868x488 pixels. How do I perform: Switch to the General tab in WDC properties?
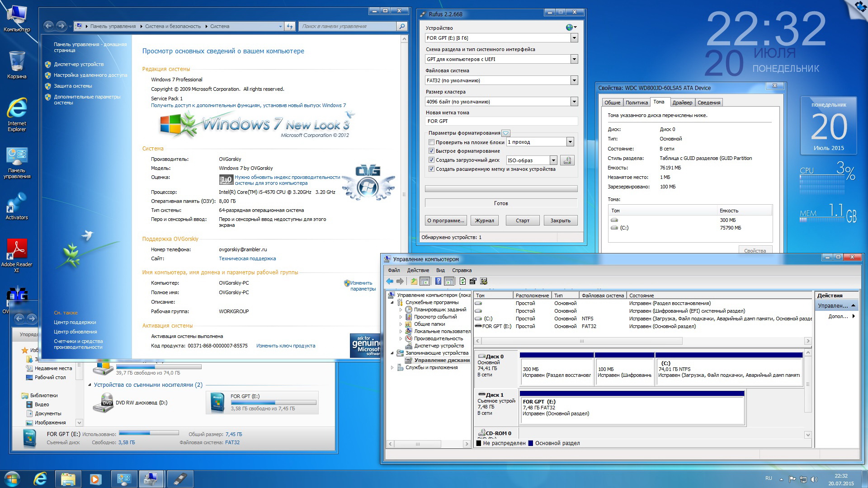[613, 103]
